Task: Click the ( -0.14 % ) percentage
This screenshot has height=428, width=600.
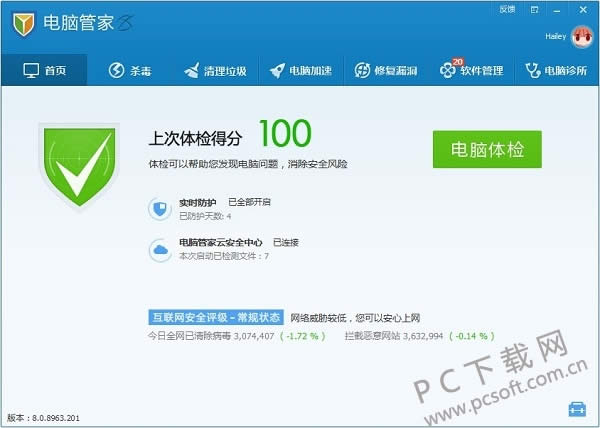Action: click(x=472, y=336)
